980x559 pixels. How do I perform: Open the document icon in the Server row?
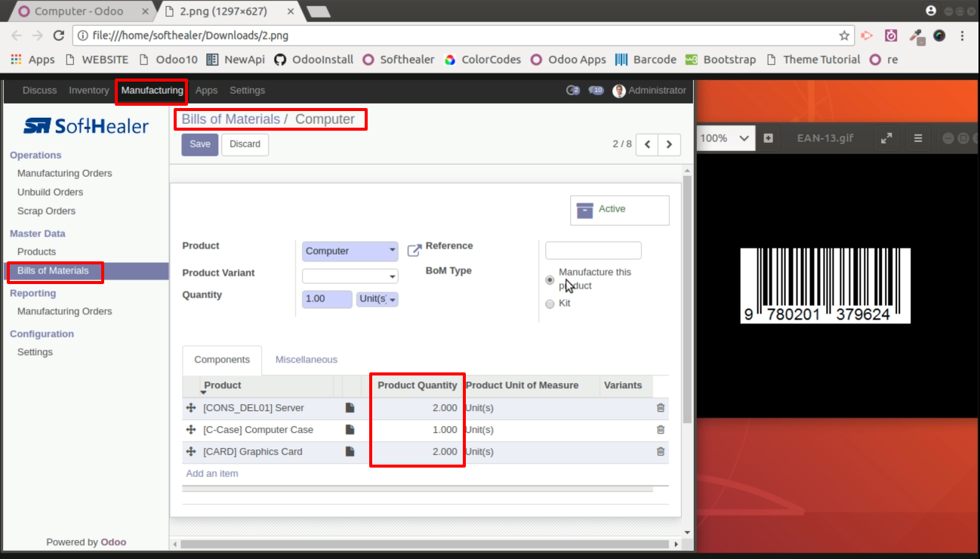(x=350, y=408)
